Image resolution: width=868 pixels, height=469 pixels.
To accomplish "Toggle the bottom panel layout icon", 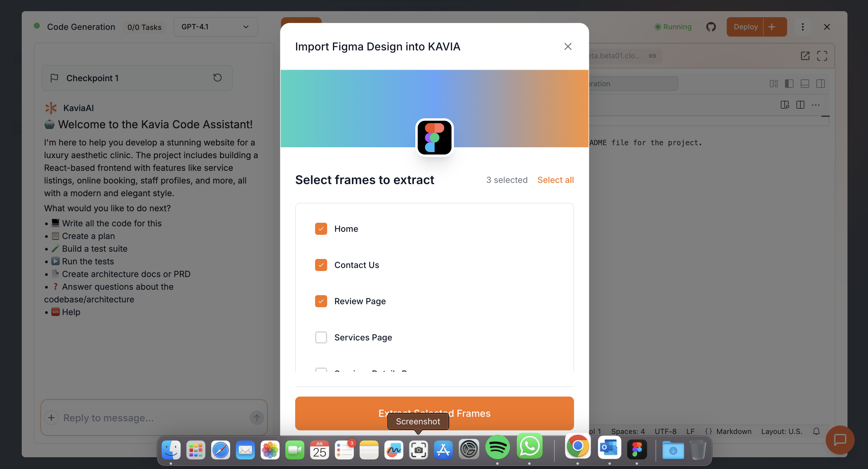I will tap(805, 84).
